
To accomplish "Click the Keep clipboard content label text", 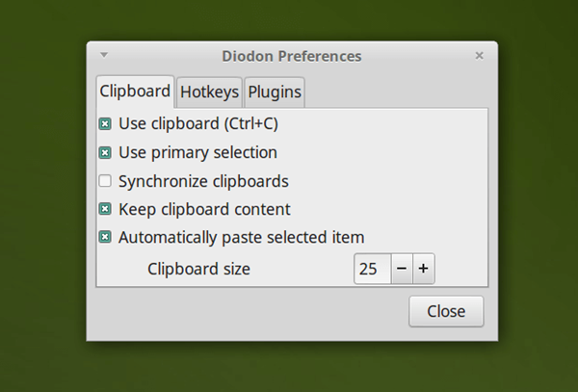I will pos(204,209).
